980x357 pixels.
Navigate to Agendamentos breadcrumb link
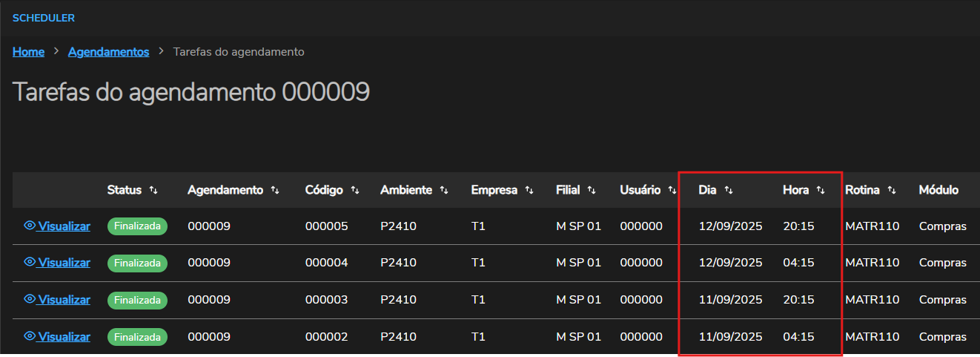tap(108, 52)
